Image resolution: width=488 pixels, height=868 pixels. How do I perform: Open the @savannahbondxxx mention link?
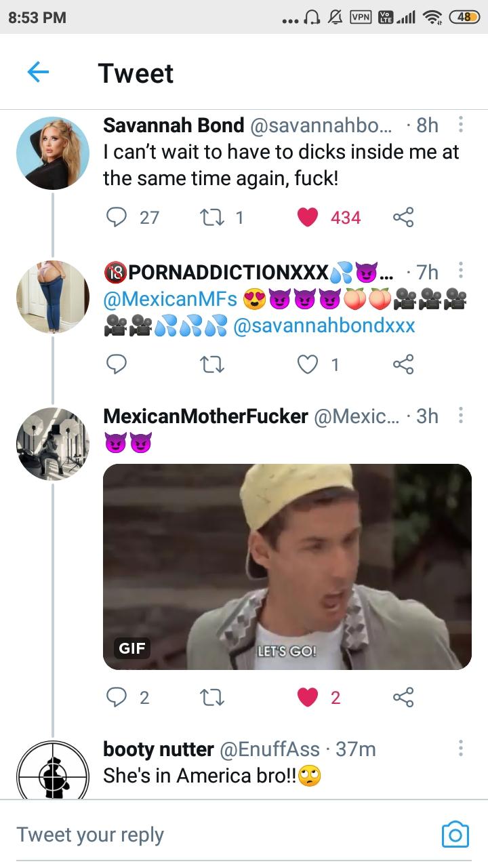pyautogui.click(x=324, y=326)
